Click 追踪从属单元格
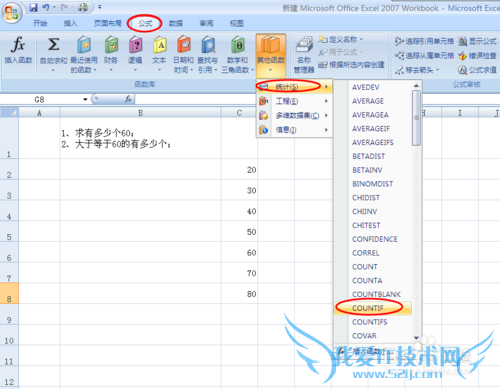This screenshot has width=500, height=389. [424, 55]
